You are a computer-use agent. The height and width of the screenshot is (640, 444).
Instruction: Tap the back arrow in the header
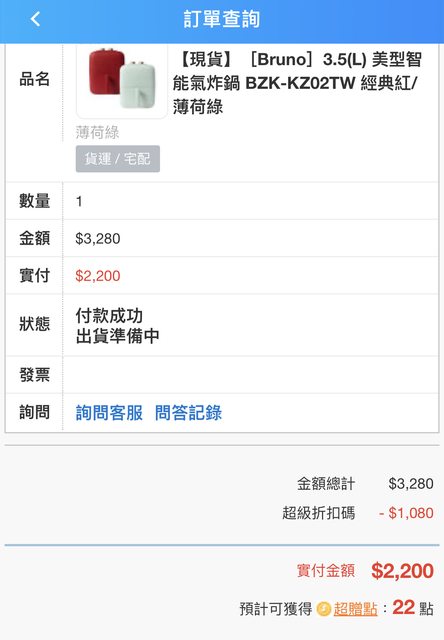point(36,19)
